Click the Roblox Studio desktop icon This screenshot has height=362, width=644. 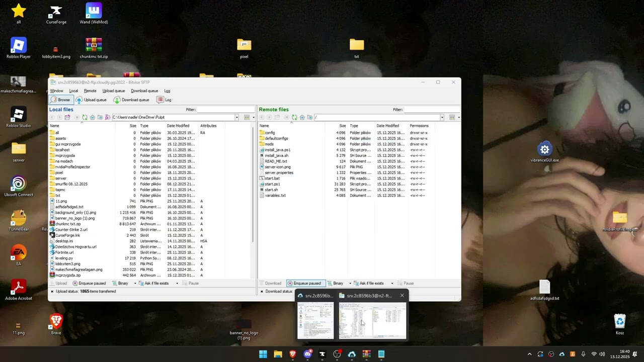click(19, 118)
